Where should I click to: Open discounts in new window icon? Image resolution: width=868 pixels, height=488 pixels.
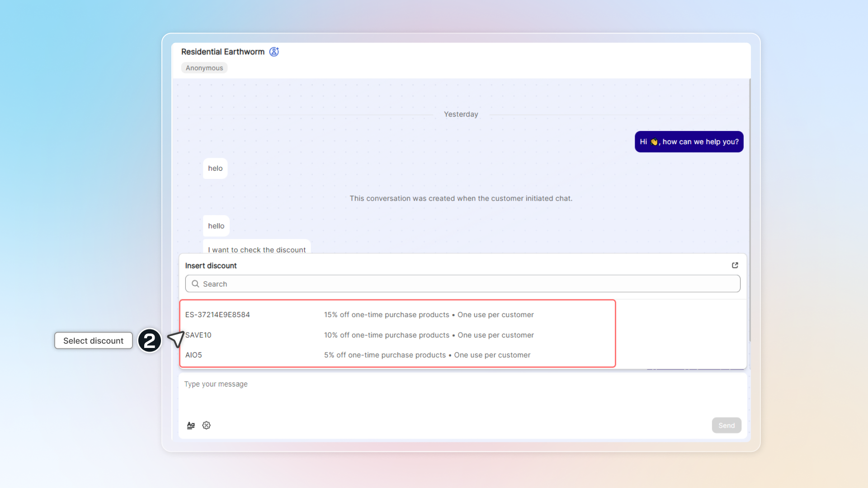tap(735, 265)
